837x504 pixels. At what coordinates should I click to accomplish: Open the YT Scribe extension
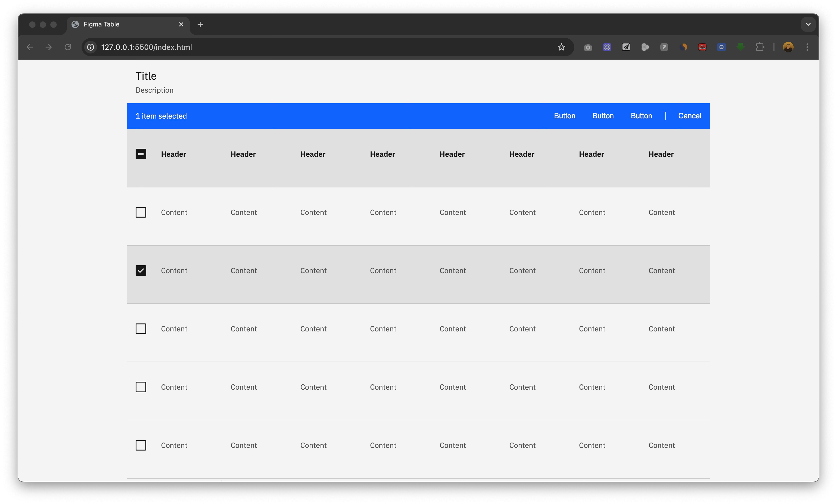[x=702, y=47]
